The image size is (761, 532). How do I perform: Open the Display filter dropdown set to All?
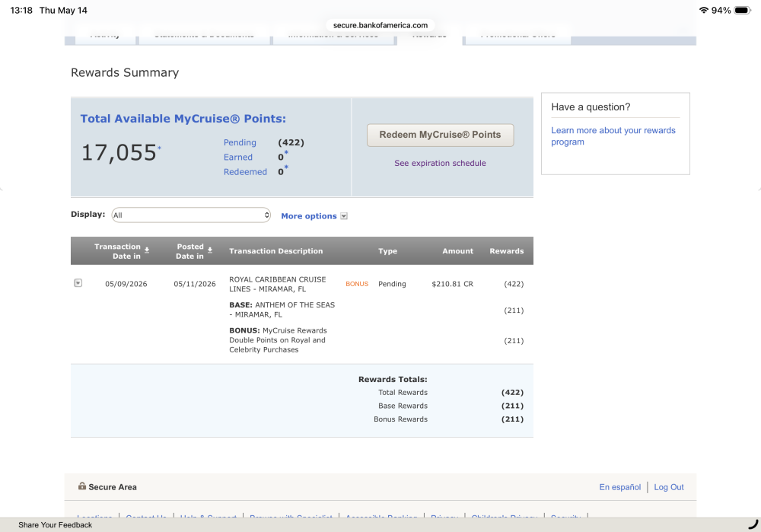(x=191, y=215)
